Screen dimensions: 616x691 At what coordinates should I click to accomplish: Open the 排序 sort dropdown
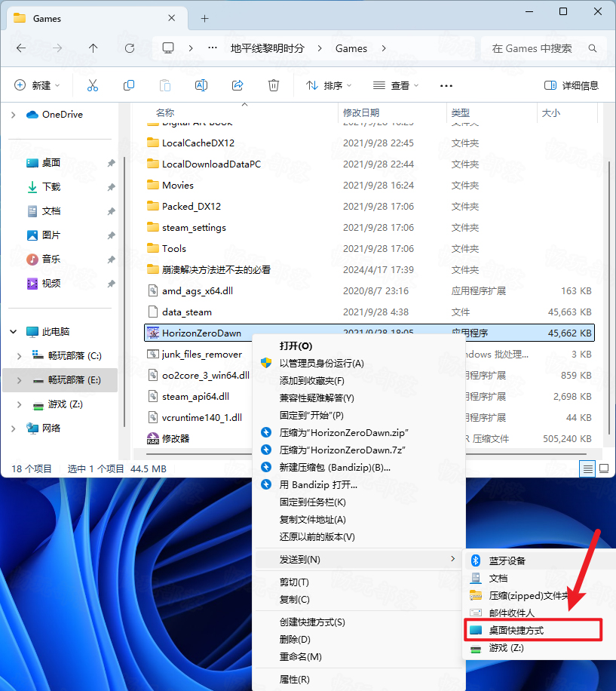click(x=329, y=85)
